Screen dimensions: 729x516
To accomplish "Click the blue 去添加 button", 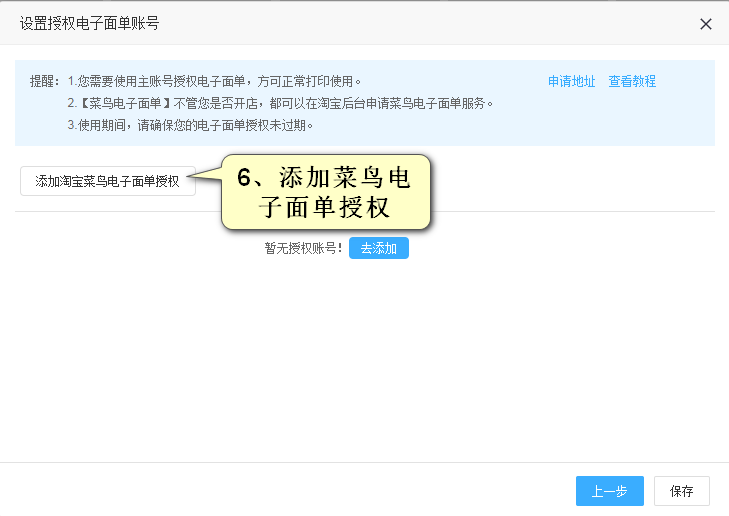I will click(378, 248).
